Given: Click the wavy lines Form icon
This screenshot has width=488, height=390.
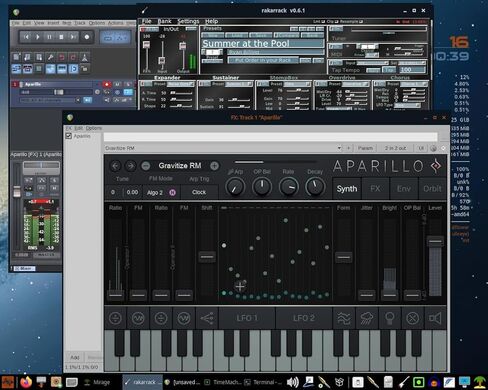Looking at the screenshot, I should tap(344, 318).
